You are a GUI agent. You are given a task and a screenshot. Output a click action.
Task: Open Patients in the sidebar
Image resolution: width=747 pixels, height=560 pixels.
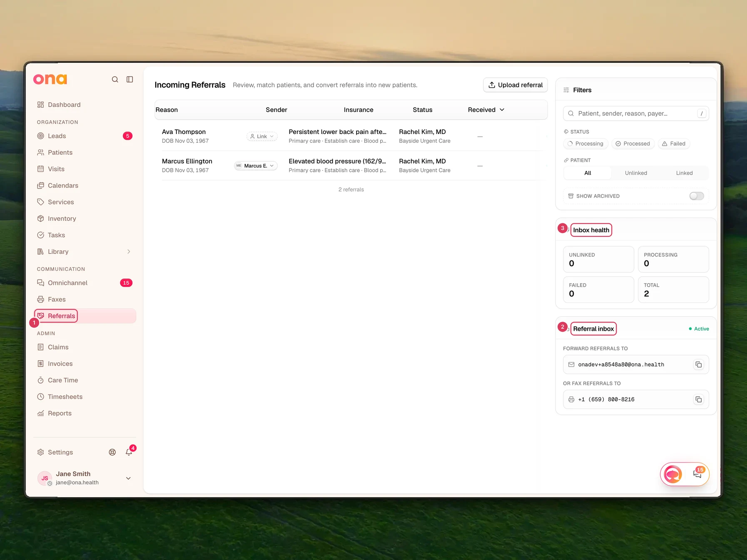[85, 153]
